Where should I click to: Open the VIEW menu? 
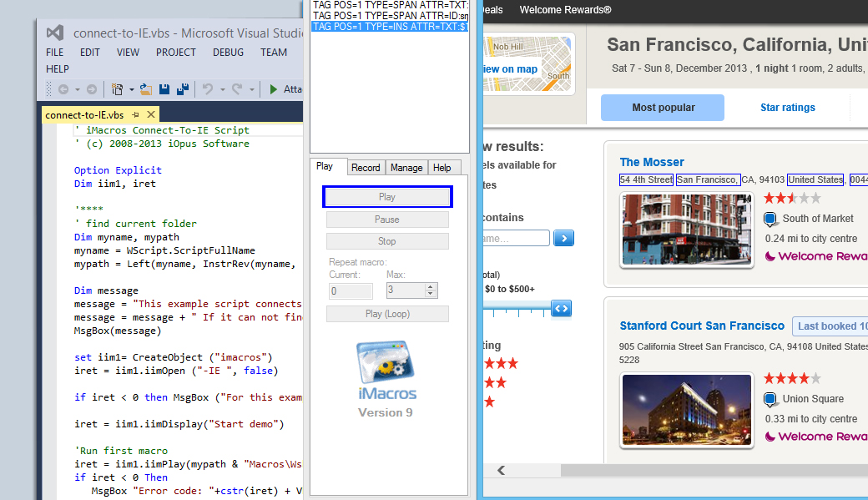tap(128, 52)
